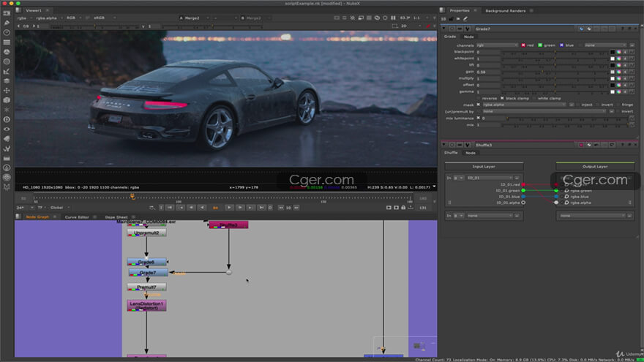Click the black swatch on blackpoint row
Image resolution: width=644 pixels, height=362 pixels.
[613, 52]
